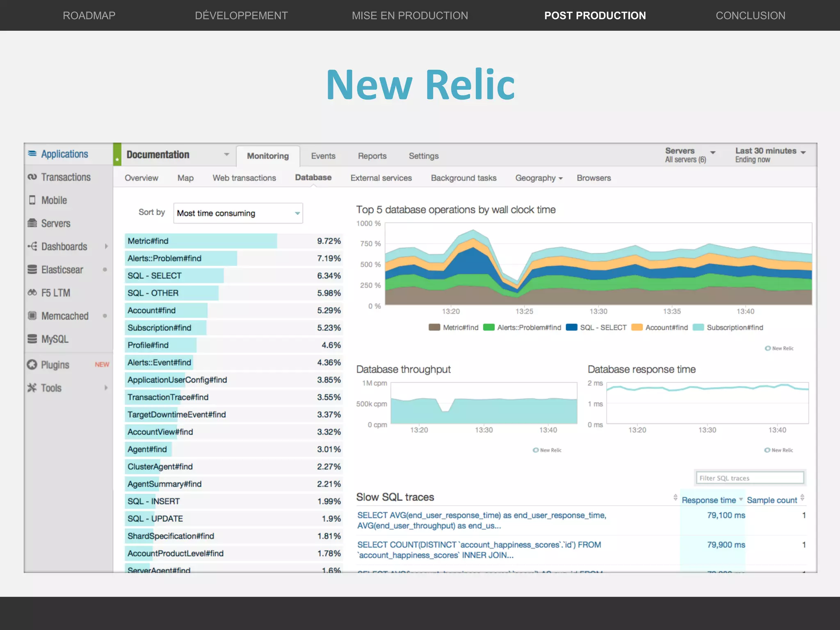Toggle Subscription#find teal legend swatch
840x630 pixels.
click(698, 327)
